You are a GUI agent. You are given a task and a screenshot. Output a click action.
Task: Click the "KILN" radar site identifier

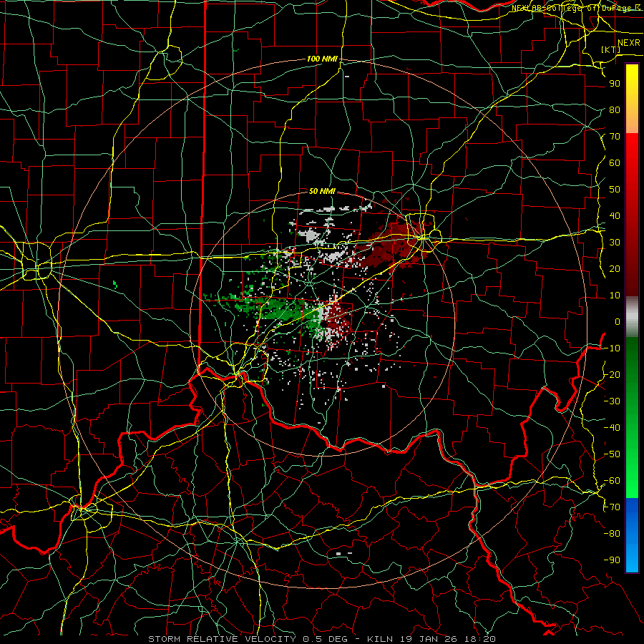(x=380, y=639)
